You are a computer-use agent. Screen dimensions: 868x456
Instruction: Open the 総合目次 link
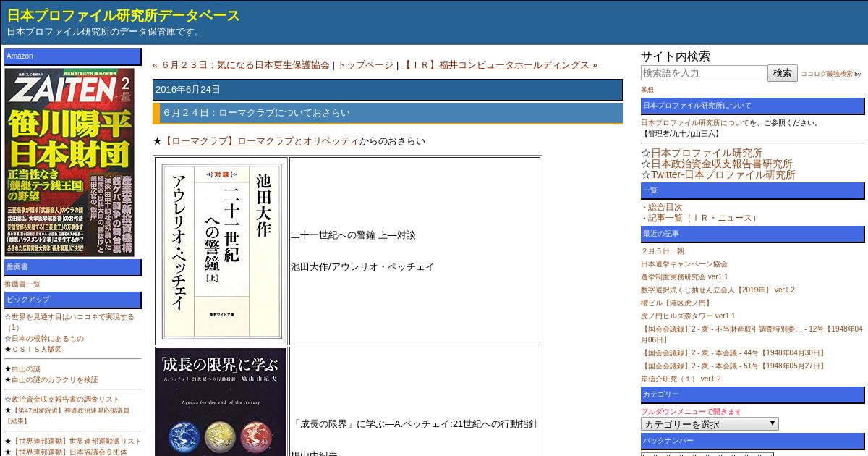pos(665,207)
